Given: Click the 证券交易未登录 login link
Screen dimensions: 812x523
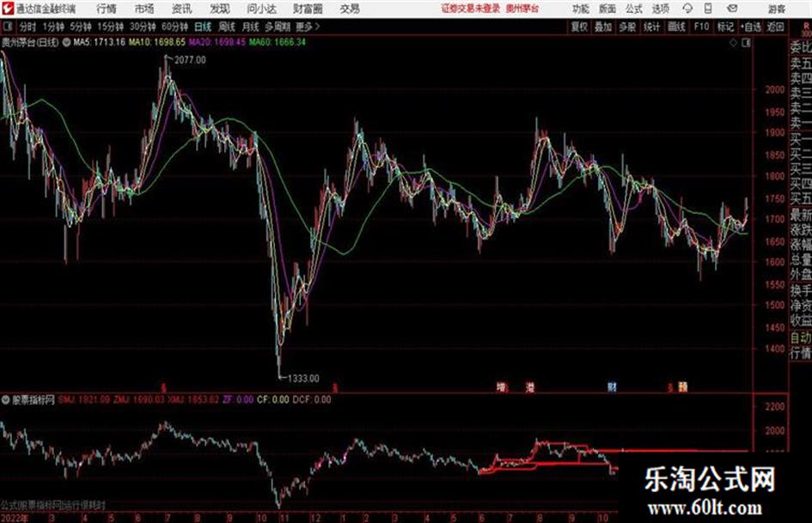Looking at the screenshot, I should (x=471, y=9).
